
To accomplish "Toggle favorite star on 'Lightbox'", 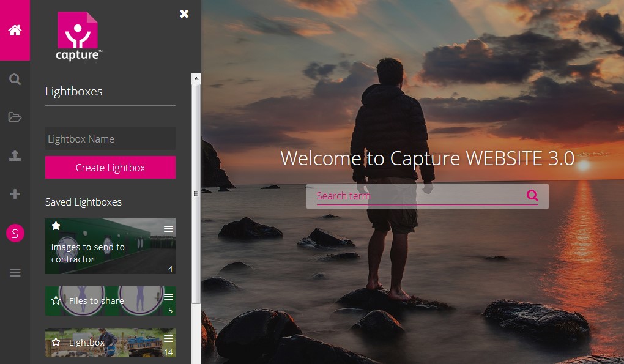I will [56, 342].
